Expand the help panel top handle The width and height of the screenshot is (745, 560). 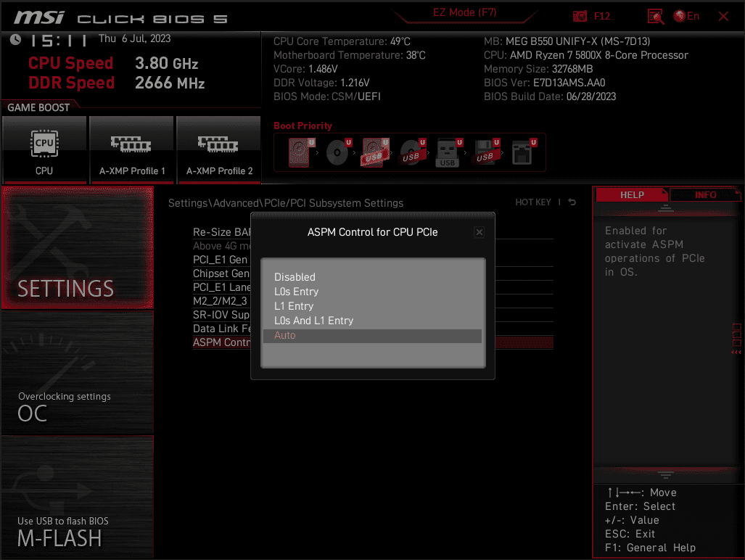pyautogui.click(x=666, y=208)
